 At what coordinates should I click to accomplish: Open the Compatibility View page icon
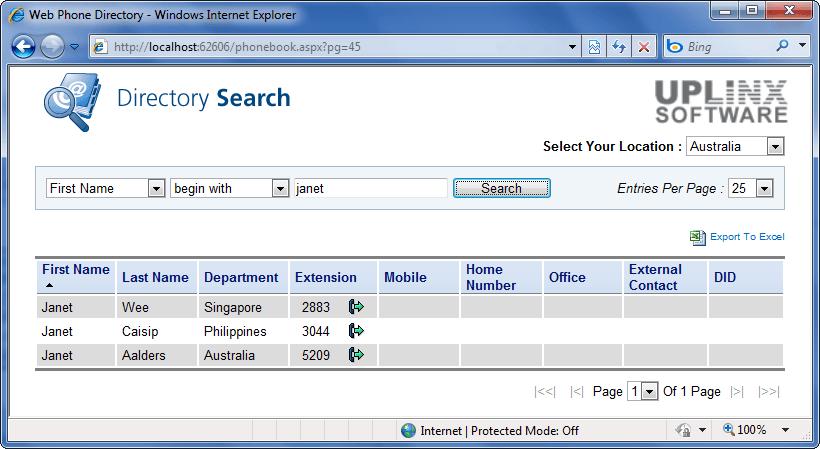[x=595, y=47]
